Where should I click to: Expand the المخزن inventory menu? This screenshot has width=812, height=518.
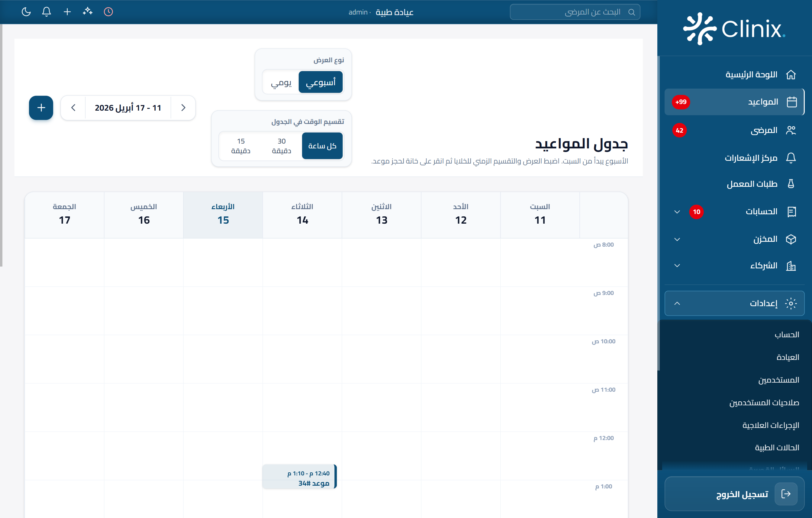677,239
